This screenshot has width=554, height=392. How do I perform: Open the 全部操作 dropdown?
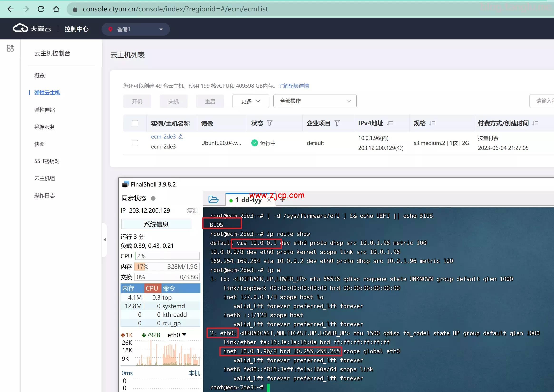tap(314, 101)
